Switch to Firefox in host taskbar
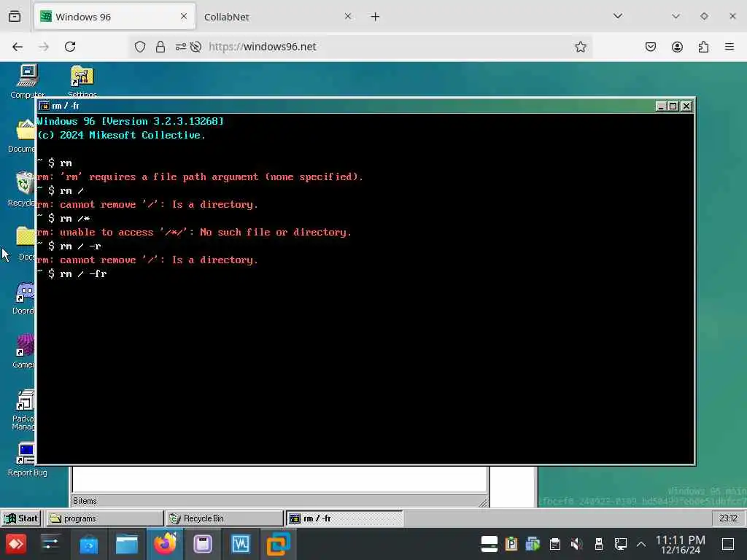This screenshot has width=747, height=560. [x=165, y=544]
